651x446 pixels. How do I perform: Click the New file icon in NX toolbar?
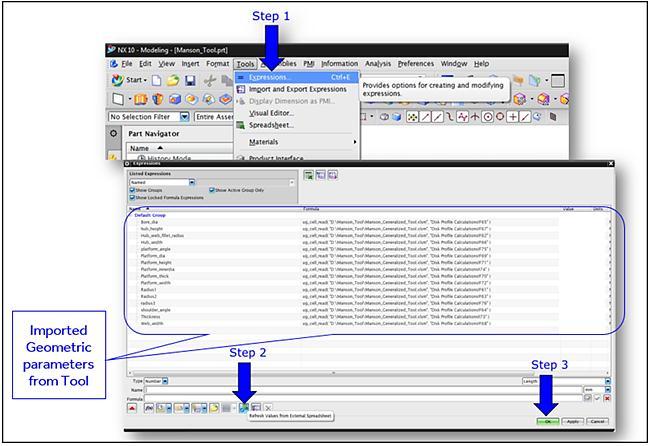click(x=157, y=80)
